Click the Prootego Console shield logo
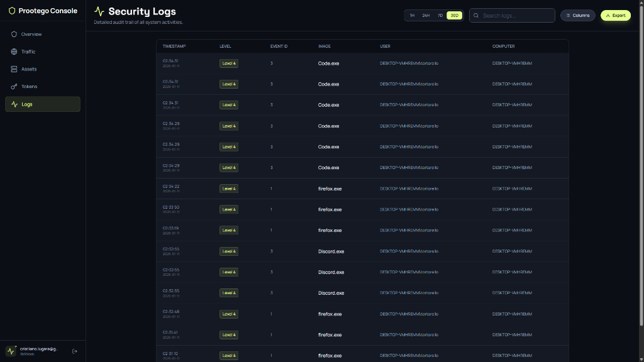 12,11
